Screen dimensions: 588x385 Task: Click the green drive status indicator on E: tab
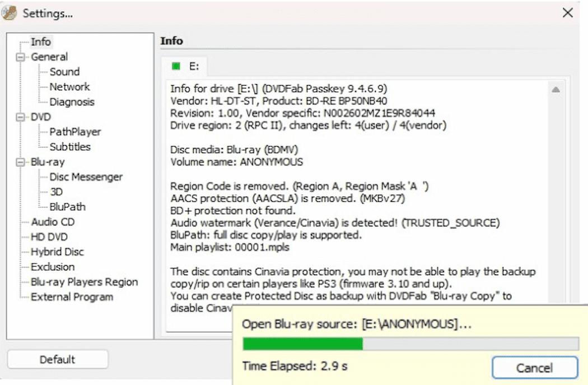(176, 66)
